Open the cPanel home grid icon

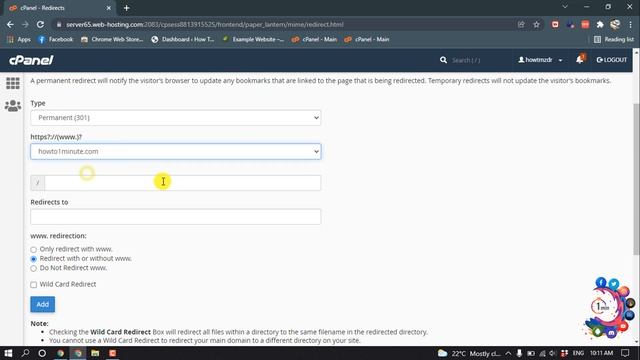click(13, 83)
